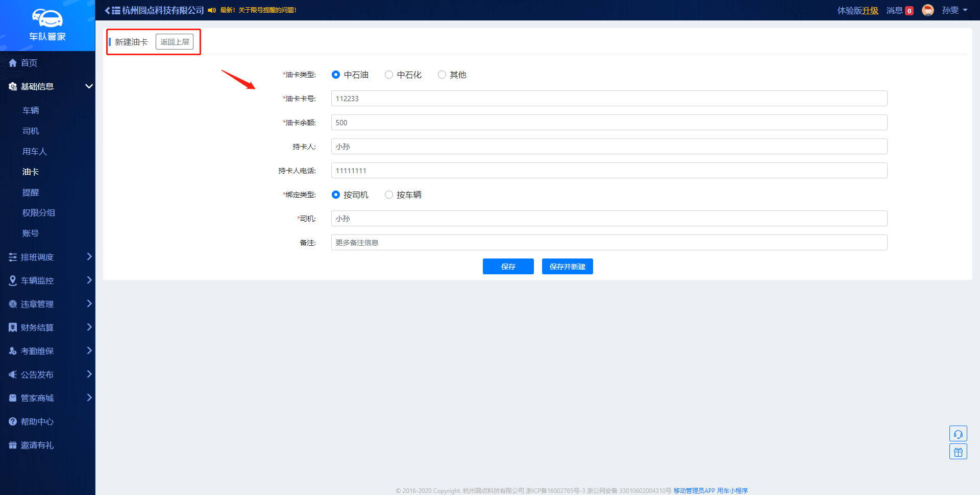Choose 按车辆 binding type
Viewport: 980px width, 495px height.
[389, 195]
